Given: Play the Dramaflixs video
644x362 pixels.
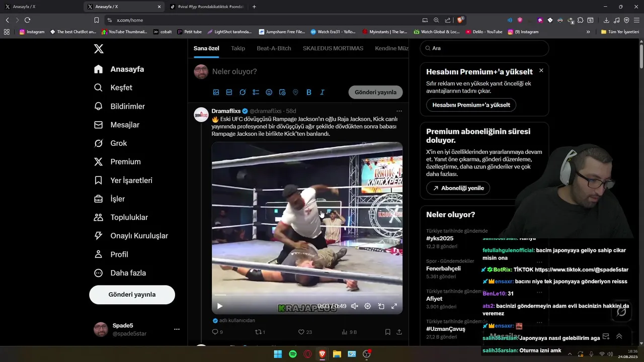Looking at the screenshot, I should (220, 306).
